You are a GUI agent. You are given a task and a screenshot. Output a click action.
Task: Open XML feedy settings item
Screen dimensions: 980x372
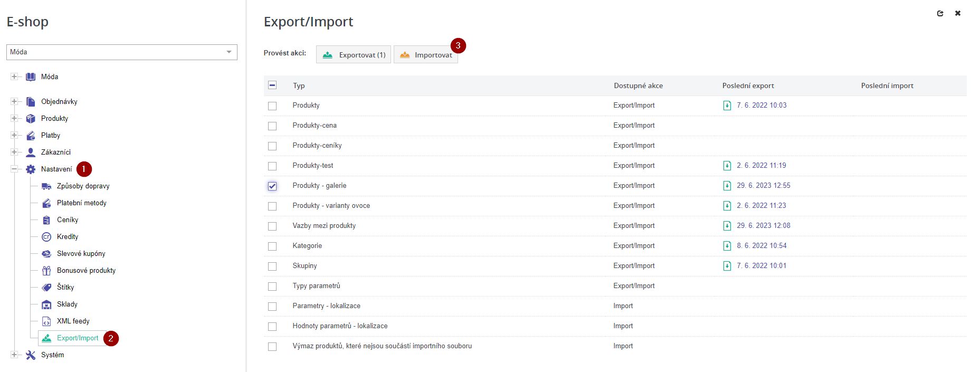[x=73, y=321]
